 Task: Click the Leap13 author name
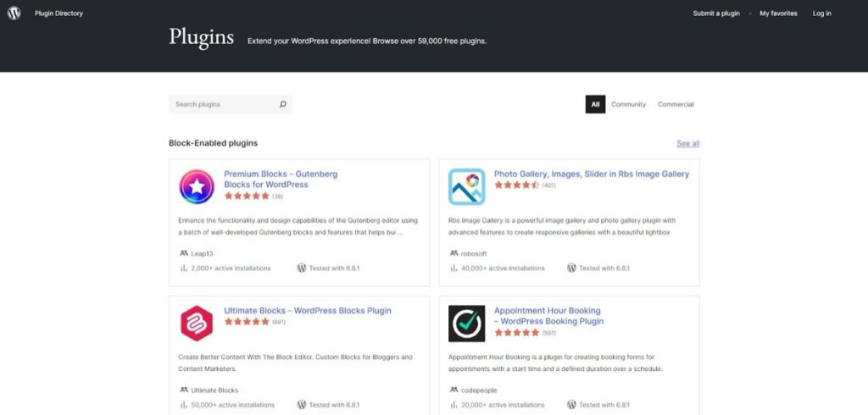click(x=202, y=253)
